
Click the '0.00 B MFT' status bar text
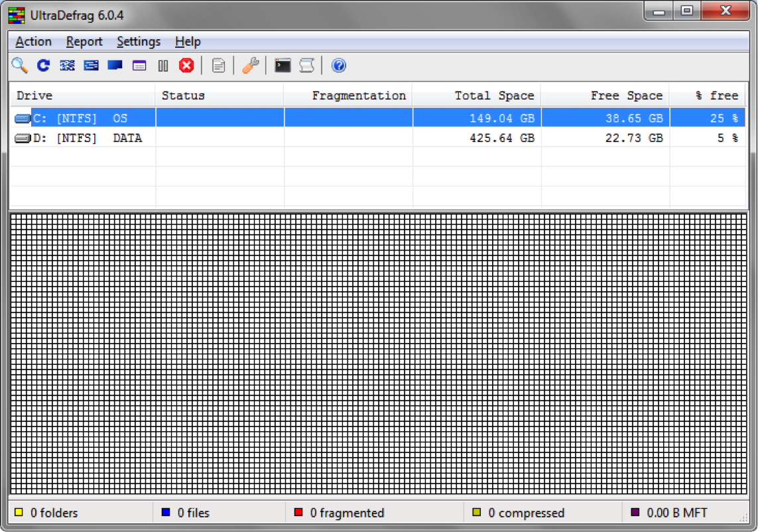[677, 513]
